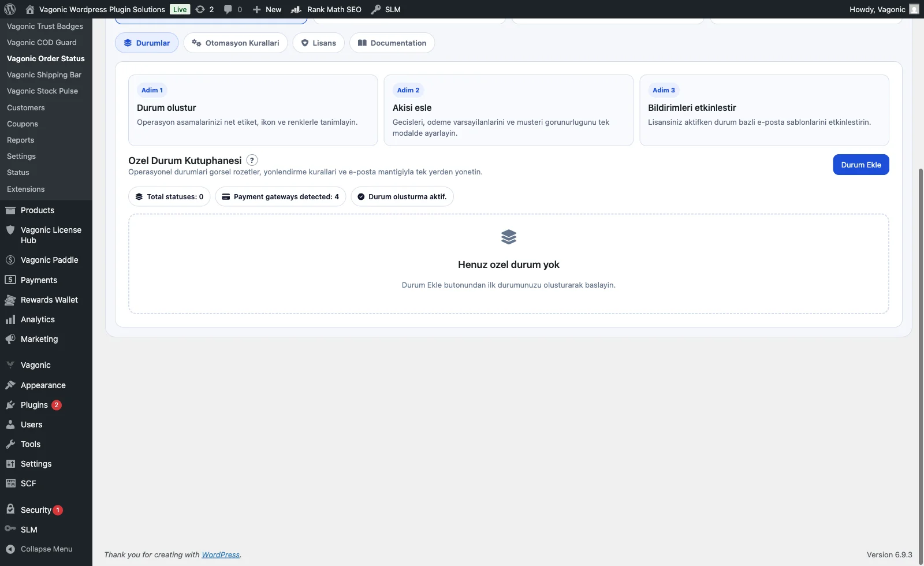Click the updates icon showing 2
Viewport: 924px width, 566px height.
(204, 9)
